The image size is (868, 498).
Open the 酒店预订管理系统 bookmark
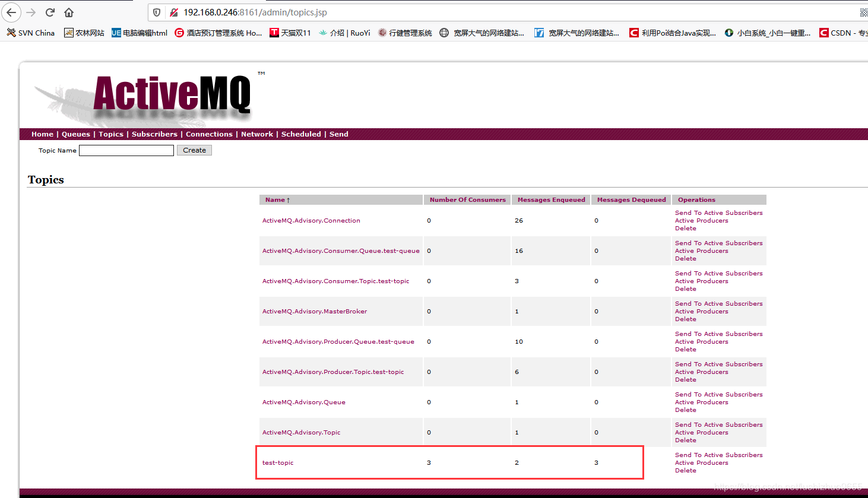click(218, 33)
